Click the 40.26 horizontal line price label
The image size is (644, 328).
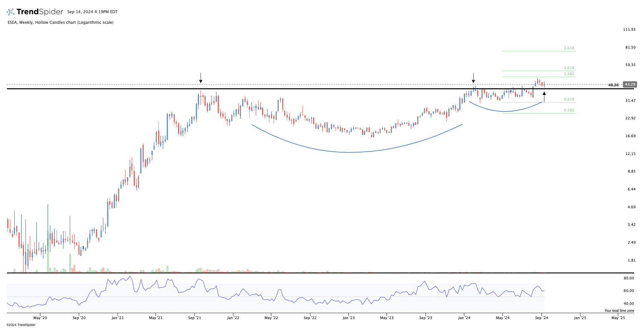coord(613,85)
